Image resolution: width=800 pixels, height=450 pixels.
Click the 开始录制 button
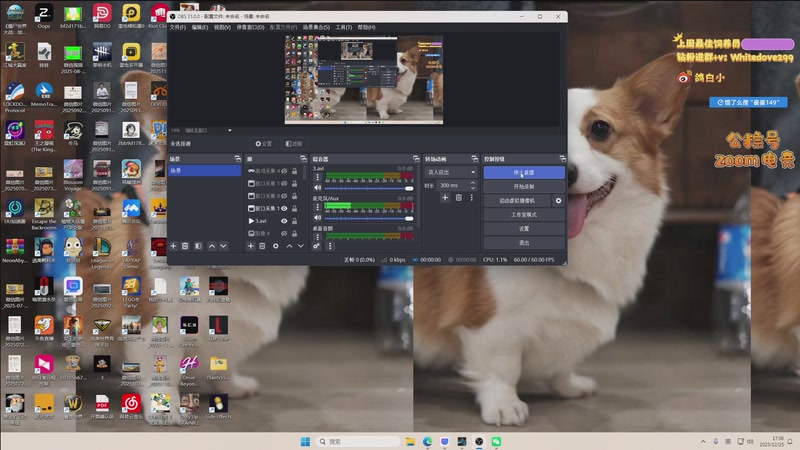[x=524, y=187]
